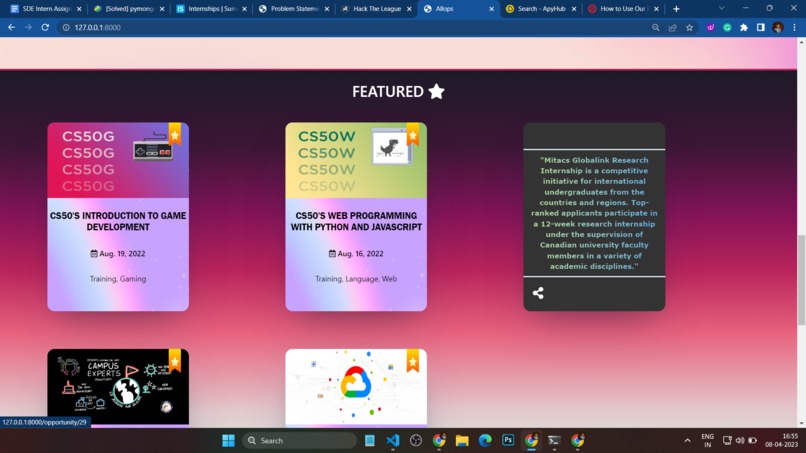Open Chrome three-dot menu
The image size is (806, 453).
pos(794,27)
